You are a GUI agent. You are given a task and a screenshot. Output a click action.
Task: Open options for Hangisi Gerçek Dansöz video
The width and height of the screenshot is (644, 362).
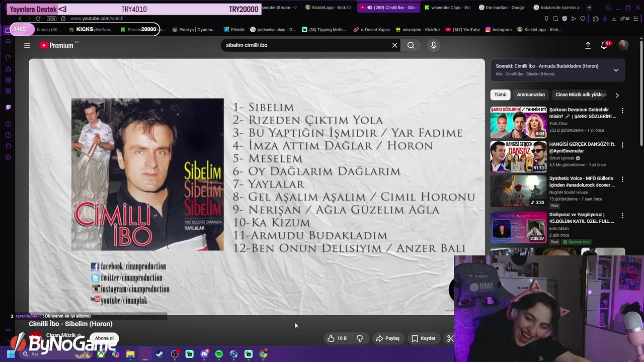(622, 145)
